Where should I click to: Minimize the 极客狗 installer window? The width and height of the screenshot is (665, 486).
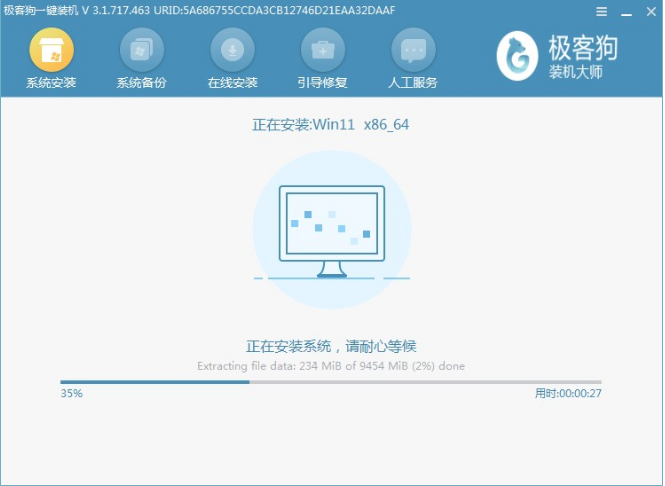tap(626, 13)
